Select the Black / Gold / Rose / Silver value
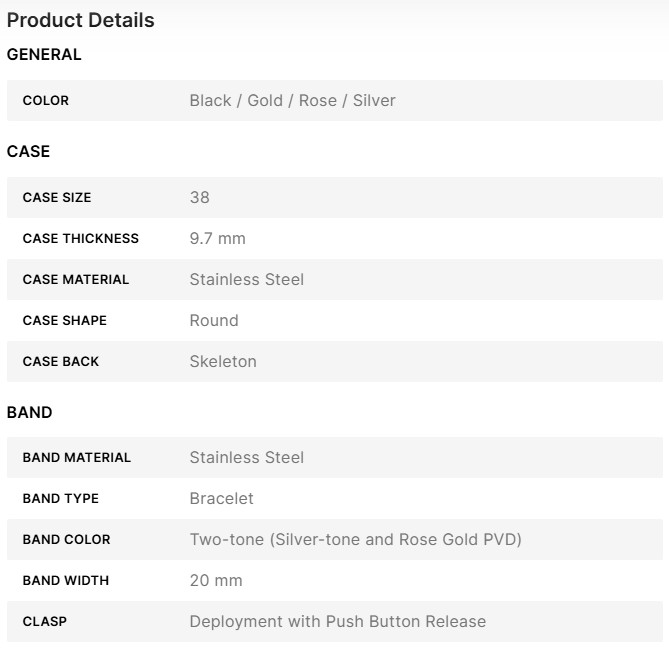Viewport: 669px width, 652px height. coord(292,101)
